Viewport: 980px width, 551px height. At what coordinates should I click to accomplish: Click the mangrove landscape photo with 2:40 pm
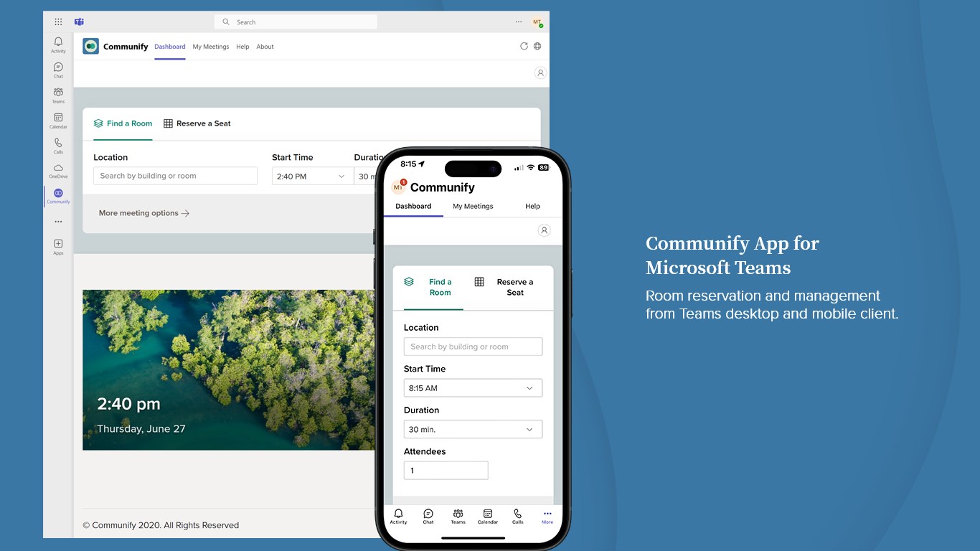point(228,370)
